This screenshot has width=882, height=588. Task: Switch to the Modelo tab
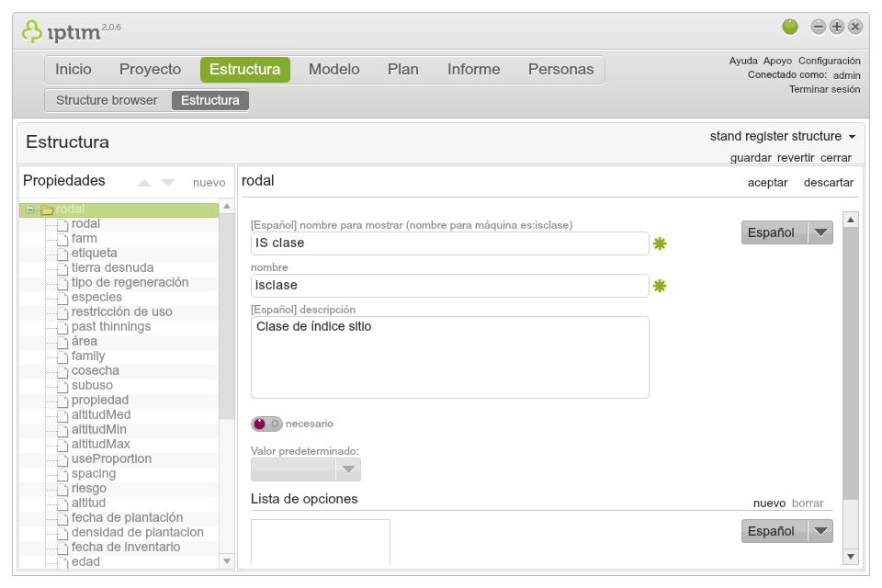(x=333, y=69)
